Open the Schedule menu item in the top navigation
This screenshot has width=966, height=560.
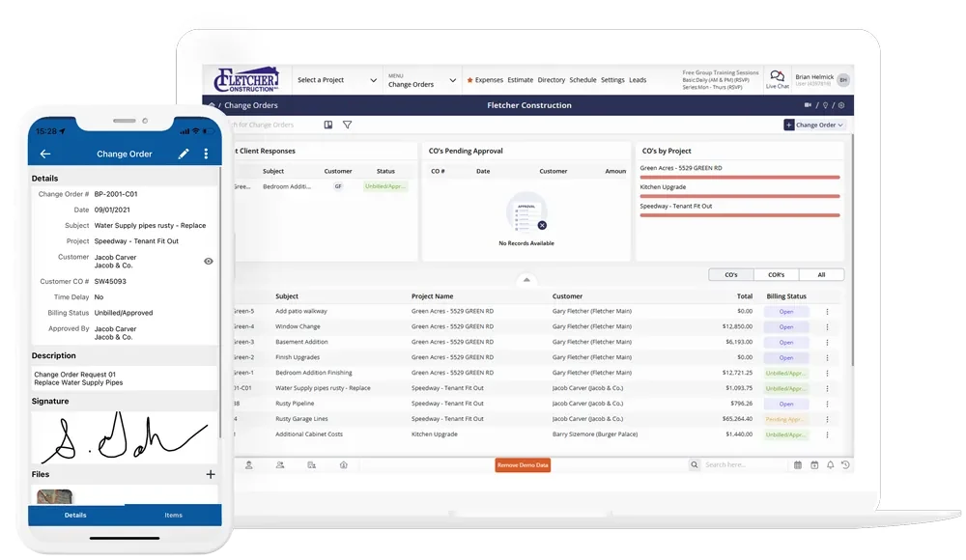click(582, 79)
